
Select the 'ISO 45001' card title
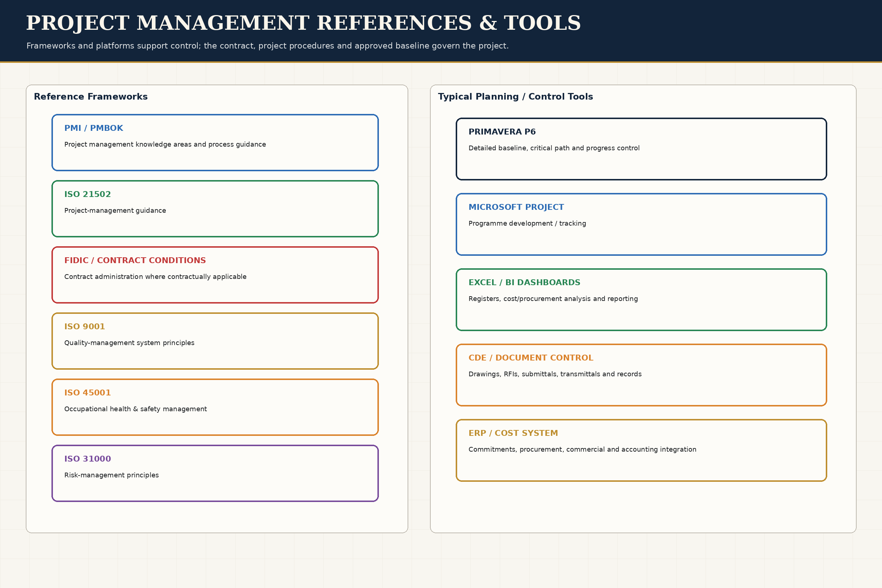pos(87,392)
